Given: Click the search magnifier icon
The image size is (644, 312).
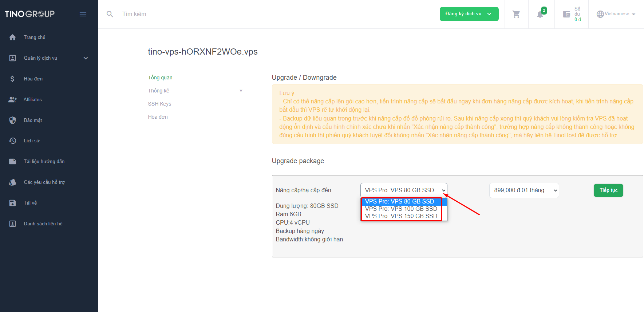Looking at the screenshot, I should [x=110, y=14].
